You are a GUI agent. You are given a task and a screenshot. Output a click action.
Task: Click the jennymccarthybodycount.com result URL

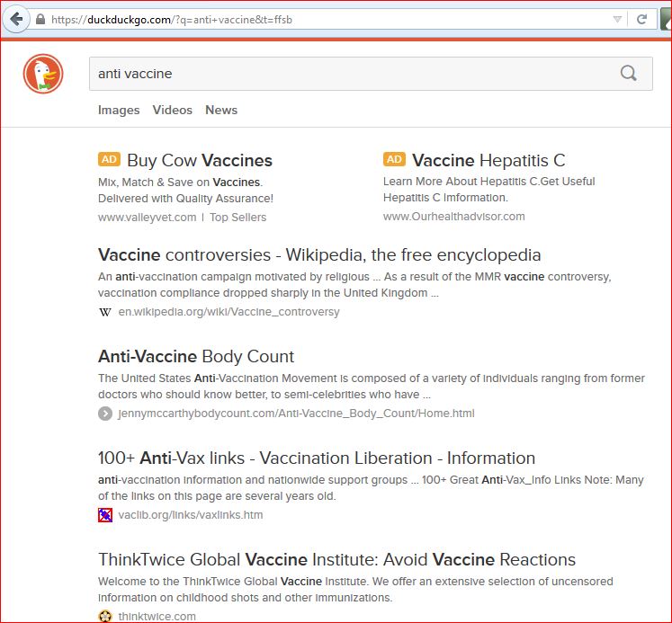(x=296, y=414)
